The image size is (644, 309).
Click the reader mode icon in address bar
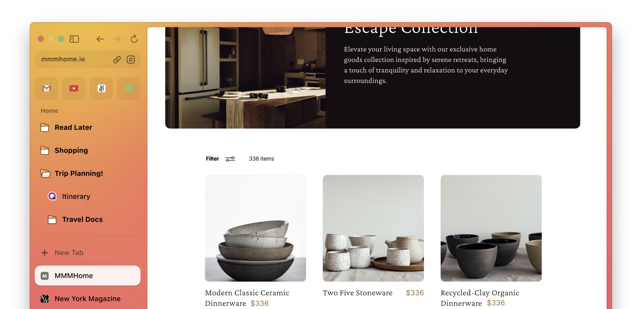[x=131, y=59]
